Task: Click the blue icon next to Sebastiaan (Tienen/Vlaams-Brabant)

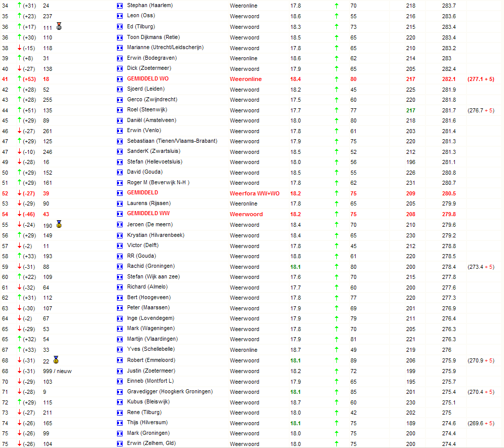Action: (120, 141)
